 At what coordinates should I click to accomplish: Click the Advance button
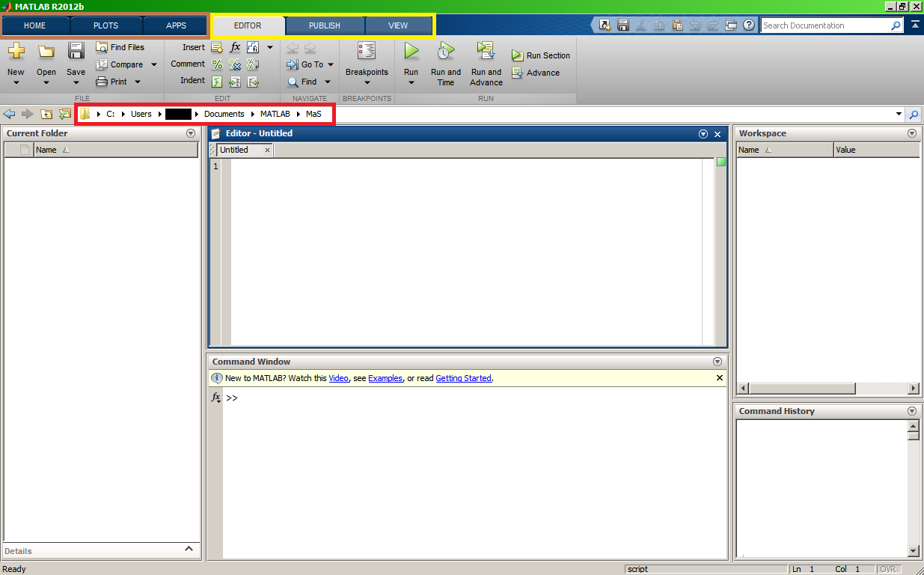(536, 73)
